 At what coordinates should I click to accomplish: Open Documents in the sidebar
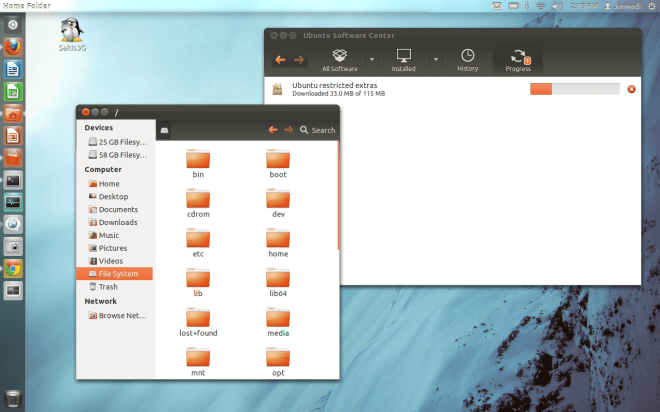[x=113, y=209]
